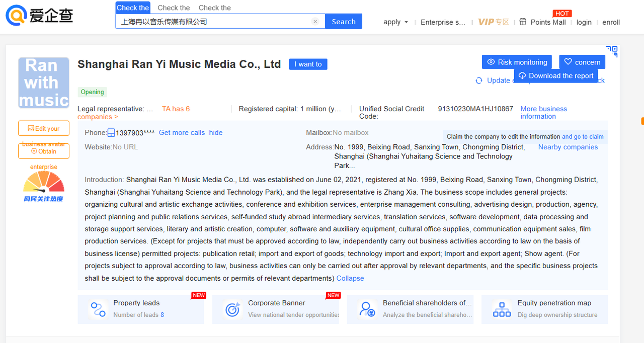
Task: Click the blue Search button
Action: click(344, 22)
